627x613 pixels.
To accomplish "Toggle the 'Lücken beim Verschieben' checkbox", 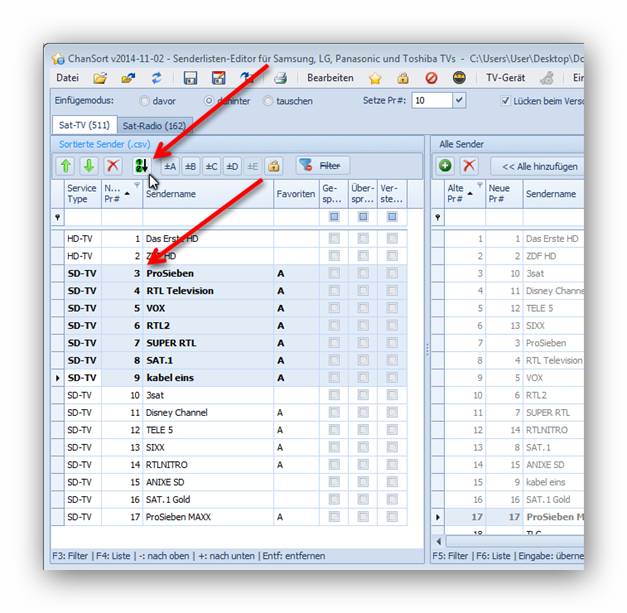I will click(505, 101).
